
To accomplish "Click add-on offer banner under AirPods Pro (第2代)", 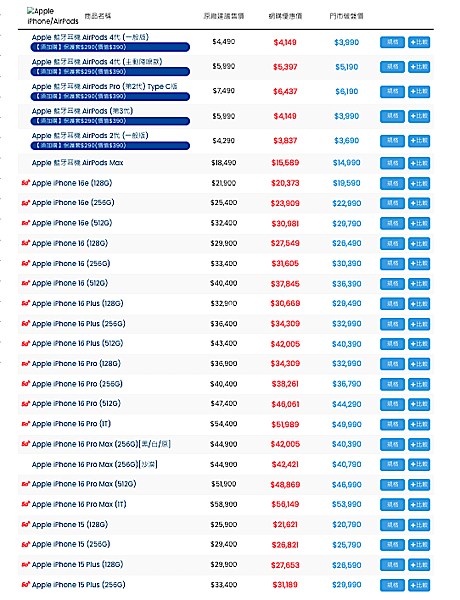I will (x=110, y=96).
